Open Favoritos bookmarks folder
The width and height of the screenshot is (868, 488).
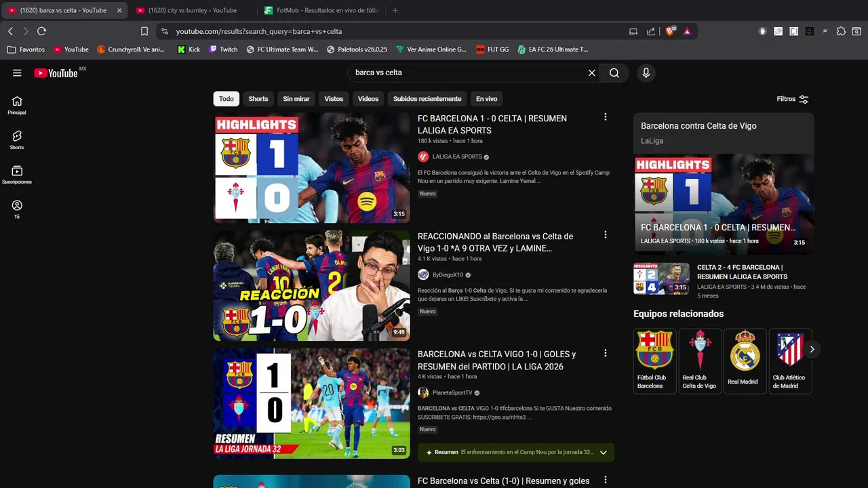(x=26, y=49)
